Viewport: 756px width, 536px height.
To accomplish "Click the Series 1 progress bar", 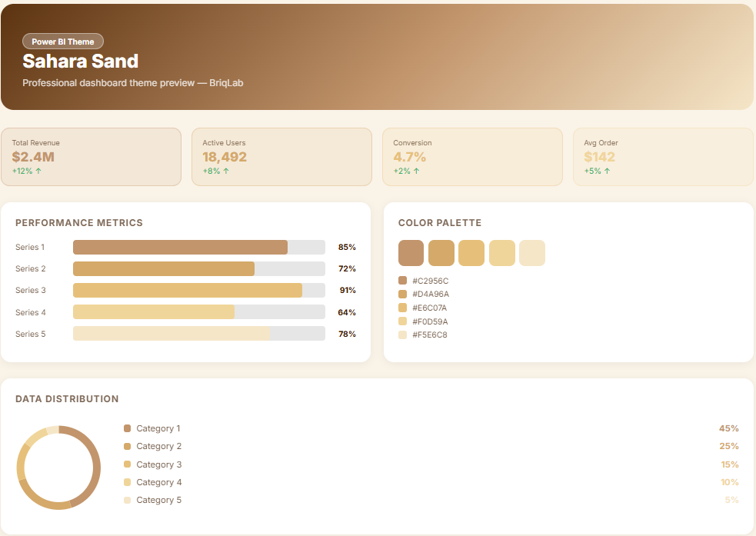I will [198, 247].
